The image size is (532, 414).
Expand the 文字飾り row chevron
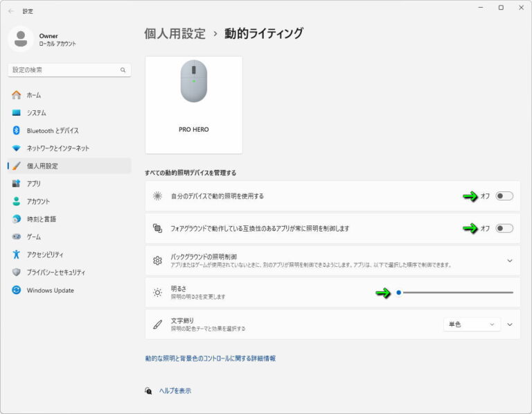pos(511,324)
